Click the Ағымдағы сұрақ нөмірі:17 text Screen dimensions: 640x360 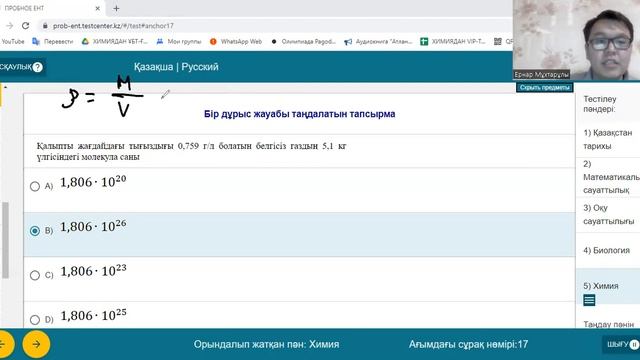click(x=468, y=344)
